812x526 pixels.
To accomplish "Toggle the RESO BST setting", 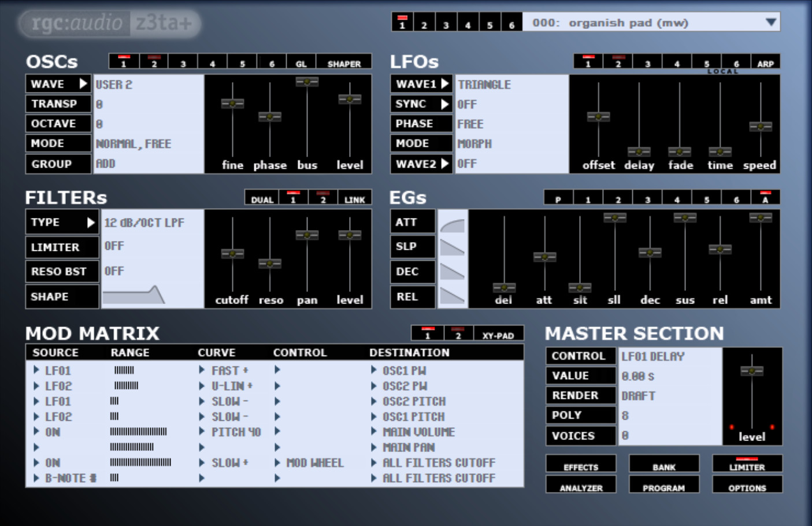I will pos(62,271).
